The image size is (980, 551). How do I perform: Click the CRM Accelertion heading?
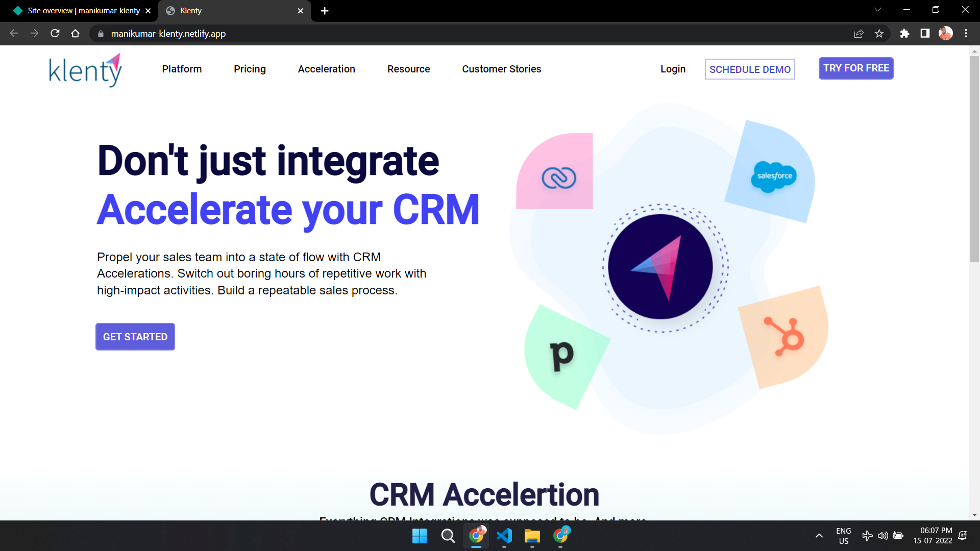(x=484, y=494)
